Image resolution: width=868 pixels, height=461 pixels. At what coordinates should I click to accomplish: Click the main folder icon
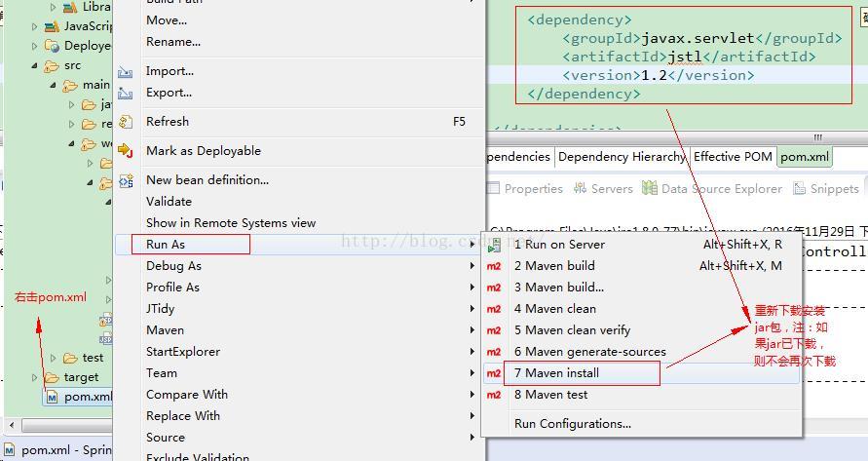click(x=70, y=86)
